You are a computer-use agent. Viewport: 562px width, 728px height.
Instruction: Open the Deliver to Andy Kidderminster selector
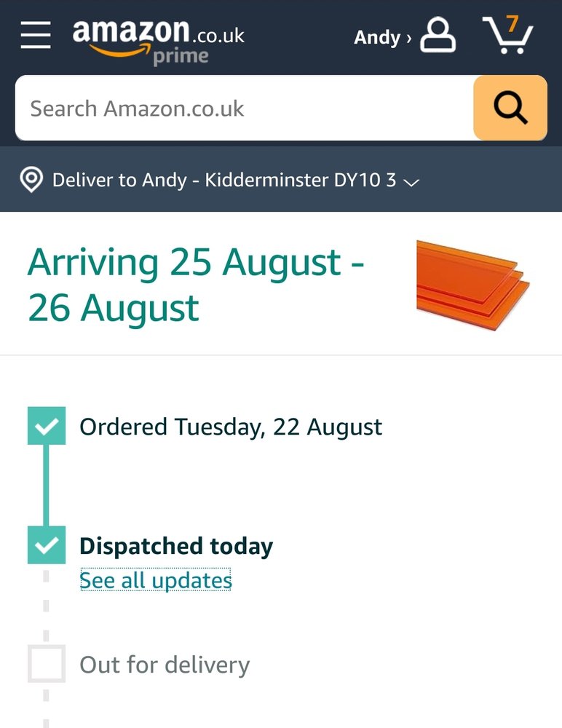pyautogui.click(x=224, y=180)
